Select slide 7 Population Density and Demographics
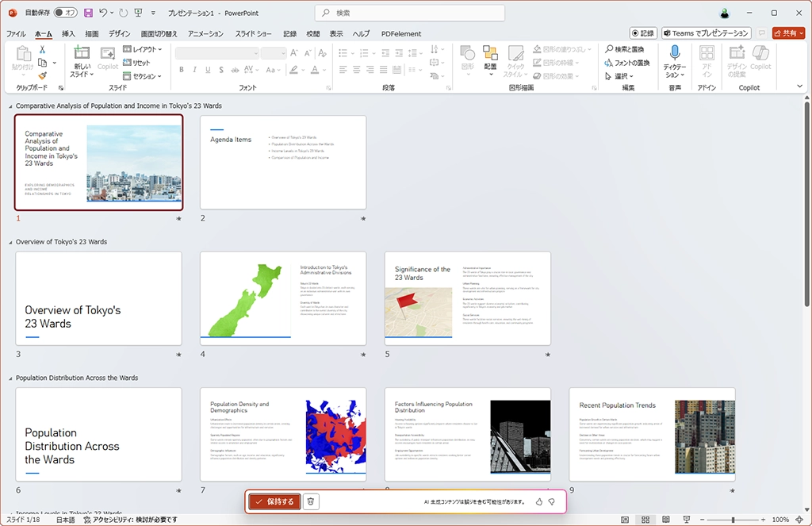Image resolution: width=812 pixels, height=526 pixels. pyautogui.click(x=283, y=434)
